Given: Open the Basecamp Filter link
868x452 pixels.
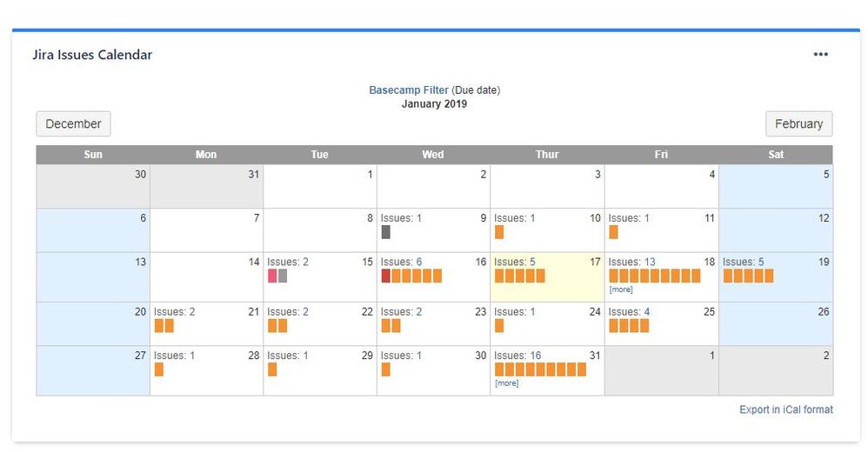Looking at the screenshot, I should 409,90.
